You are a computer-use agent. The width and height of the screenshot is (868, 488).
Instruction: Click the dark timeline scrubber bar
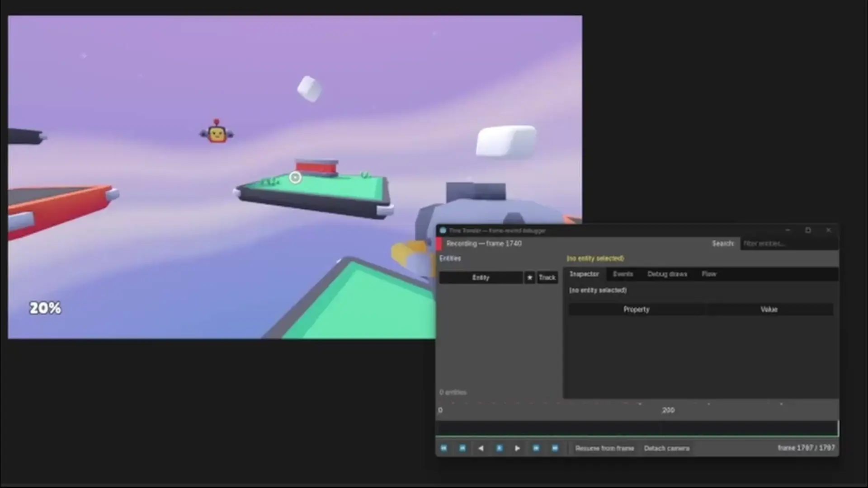point(637,428)
